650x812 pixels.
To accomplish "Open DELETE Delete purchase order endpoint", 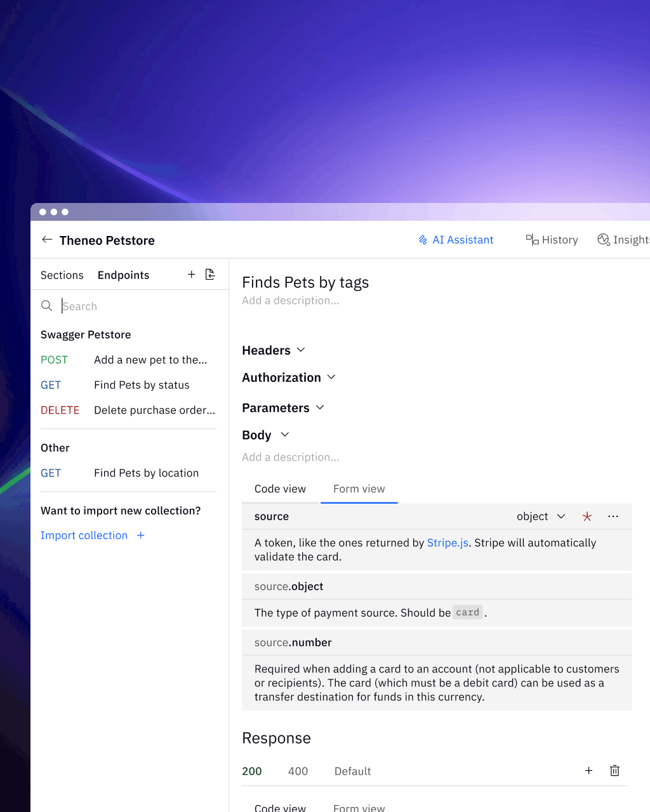I will 128,410.
